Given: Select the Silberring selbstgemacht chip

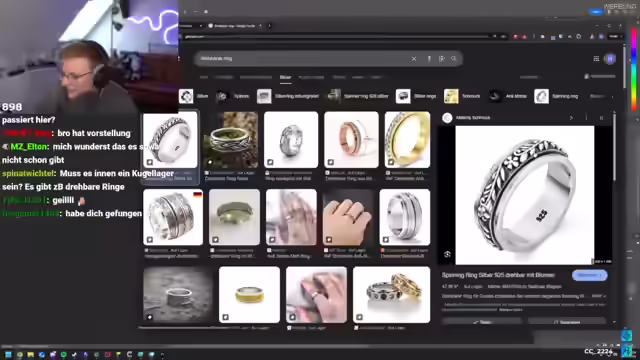Looking at the screenshot, I should tap(288, 96).
